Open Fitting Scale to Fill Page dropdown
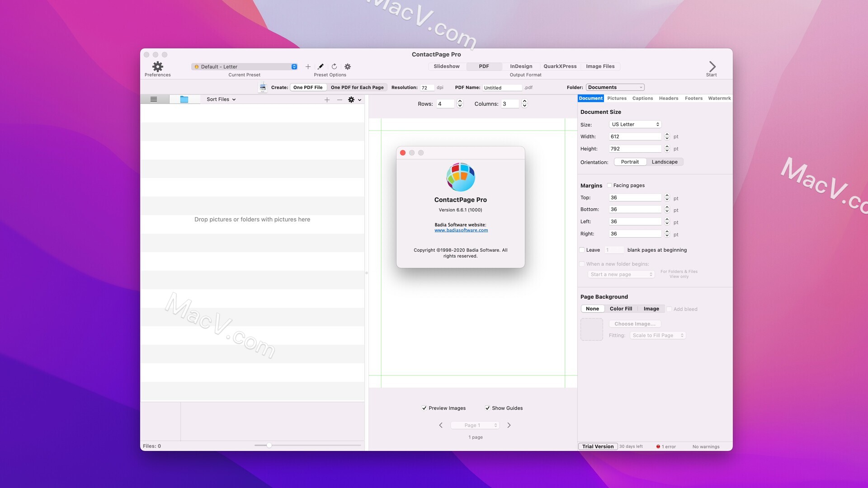 pyautogui.click(x=658, y=335)
